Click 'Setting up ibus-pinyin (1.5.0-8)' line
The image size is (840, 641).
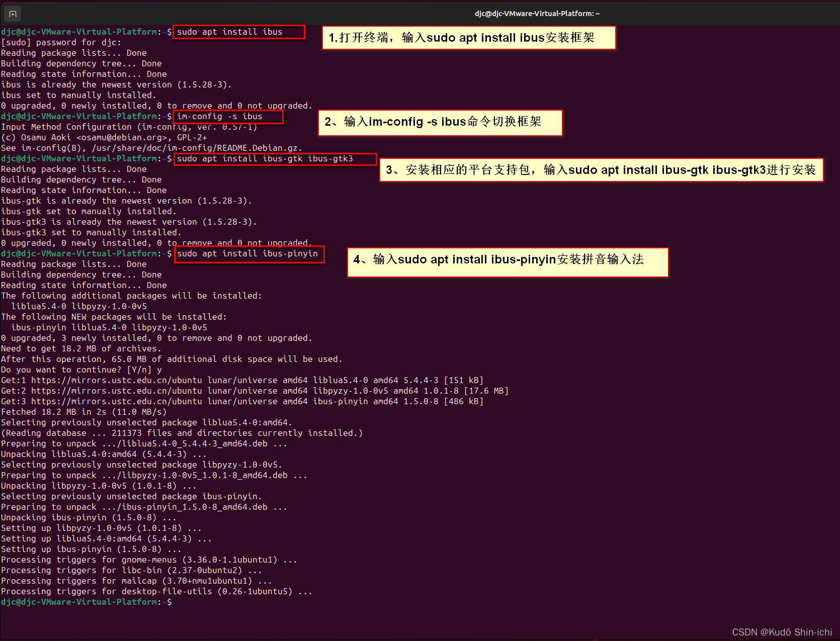click(91, 549)
